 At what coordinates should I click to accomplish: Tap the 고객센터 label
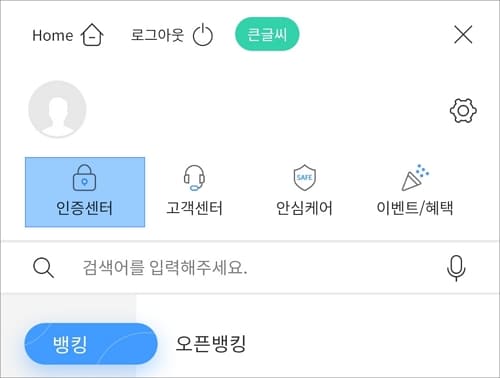pos(194,208)
